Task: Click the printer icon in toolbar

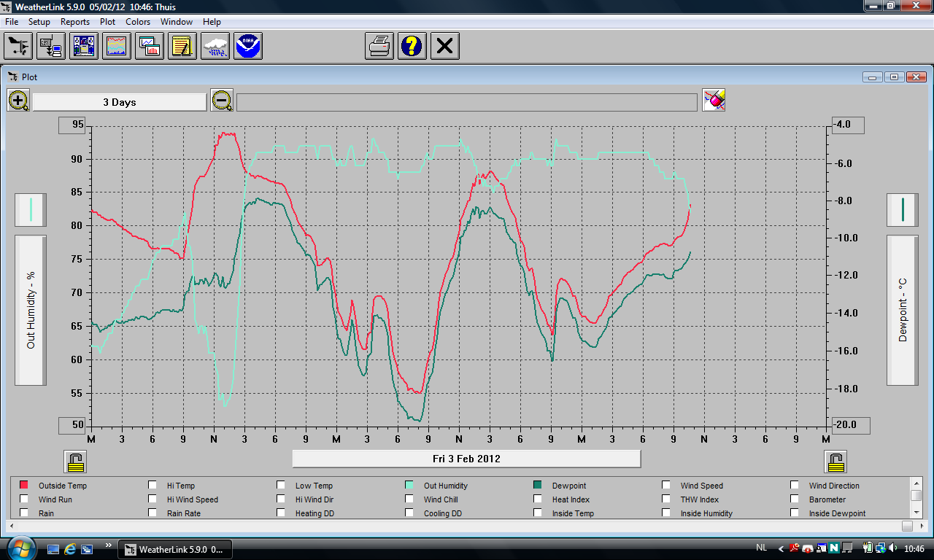Action: [x=379, y=47]
